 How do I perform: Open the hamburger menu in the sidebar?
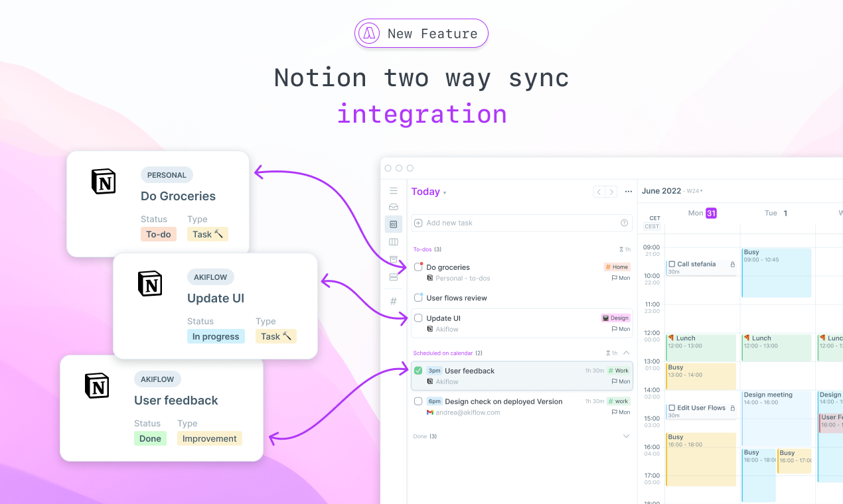[394, 191]
